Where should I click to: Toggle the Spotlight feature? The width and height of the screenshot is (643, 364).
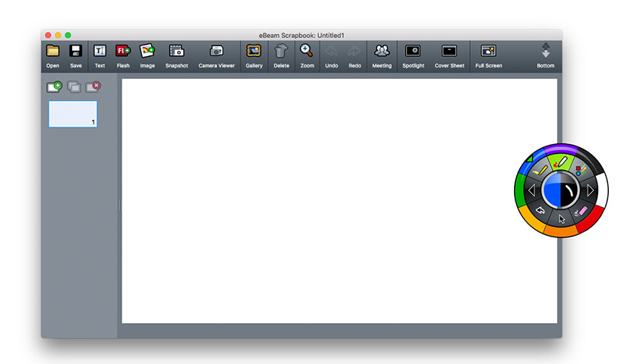[413, 51]
